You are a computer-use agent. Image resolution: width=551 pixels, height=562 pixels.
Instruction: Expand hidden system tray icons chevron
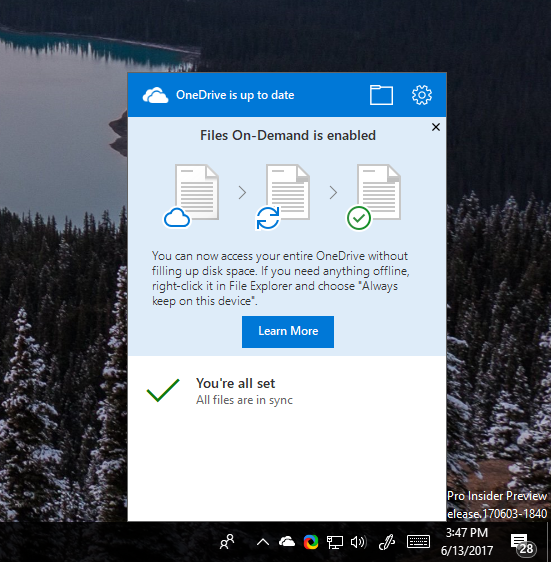[263, 542]
